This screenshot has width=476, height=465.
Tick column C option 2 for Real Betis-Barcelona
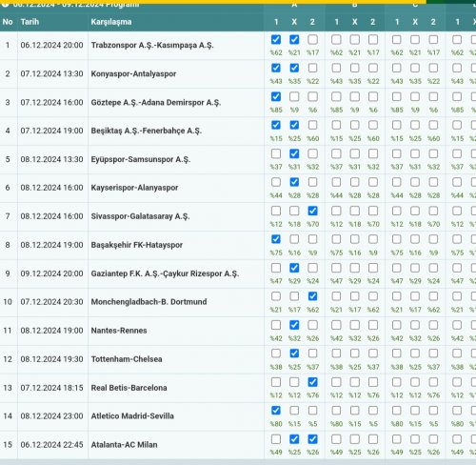coord(433,382)
